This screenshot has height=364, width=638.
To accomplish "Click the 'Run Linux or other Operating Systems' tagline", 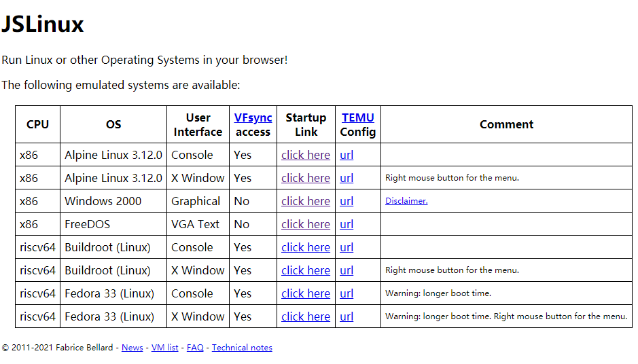I will (145, 60).
